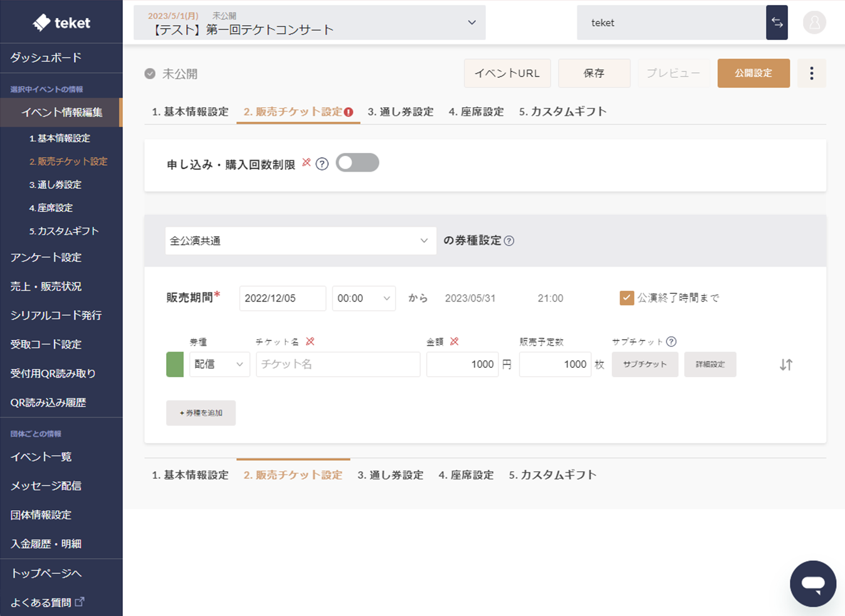The width and height of the screenshot is (845, 616).
Task: Click the green ticket color swatch
Action: [x=175, y=365]
